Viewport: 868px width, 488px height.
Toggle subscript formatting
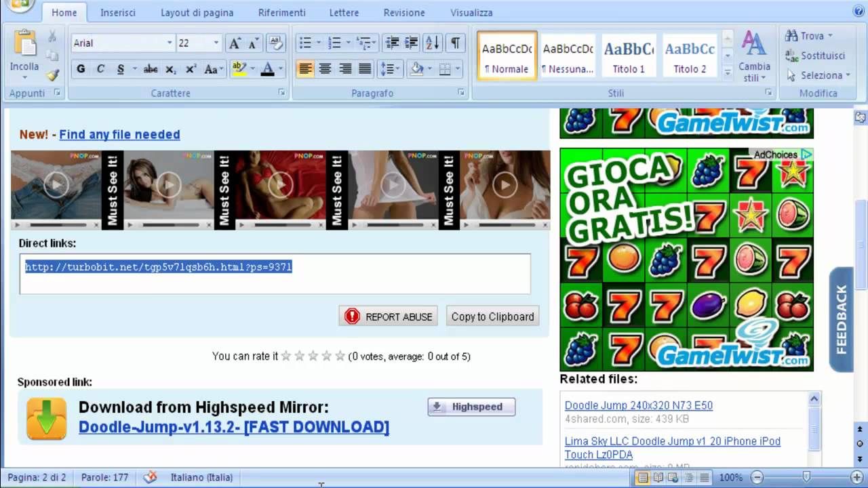pos(171,69)
